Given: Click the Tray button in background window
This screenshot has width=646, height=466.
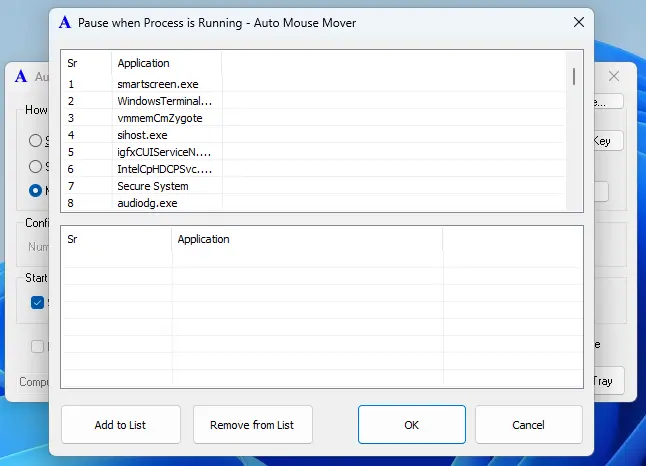Looking at the screenshot, I should pos(609,381).
